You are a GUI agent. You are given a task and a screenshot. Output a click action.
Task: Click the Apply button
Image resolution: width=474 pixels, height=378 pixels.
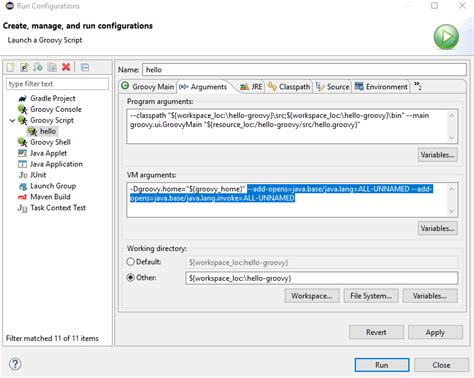(435, 332)
